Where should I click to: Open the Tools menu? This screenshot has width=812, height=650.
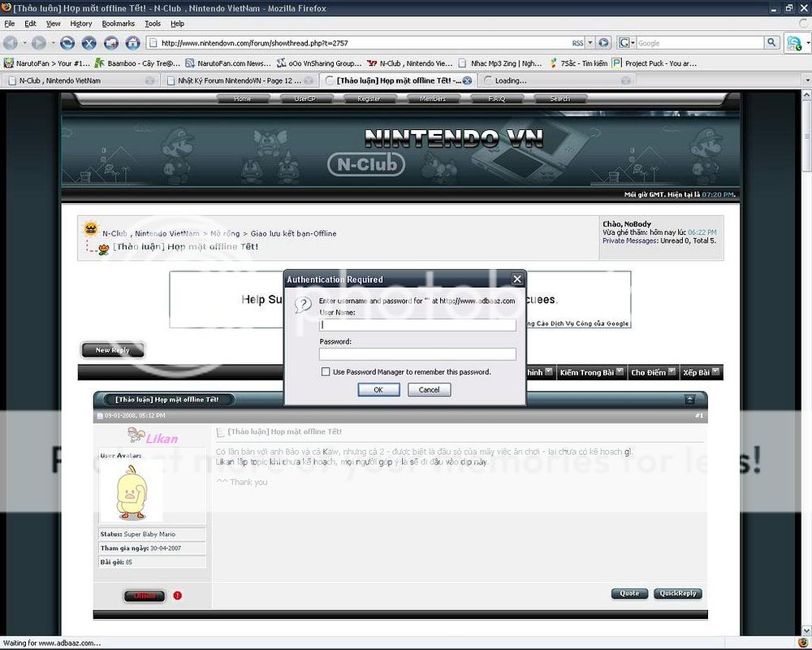coord(153,24)
